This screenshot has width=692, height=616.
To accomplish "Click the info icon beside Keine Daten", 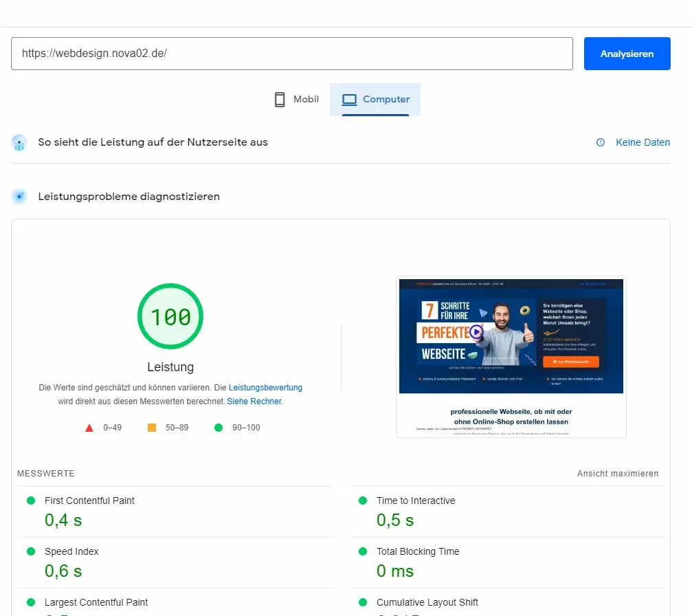I will coord(601,142).
